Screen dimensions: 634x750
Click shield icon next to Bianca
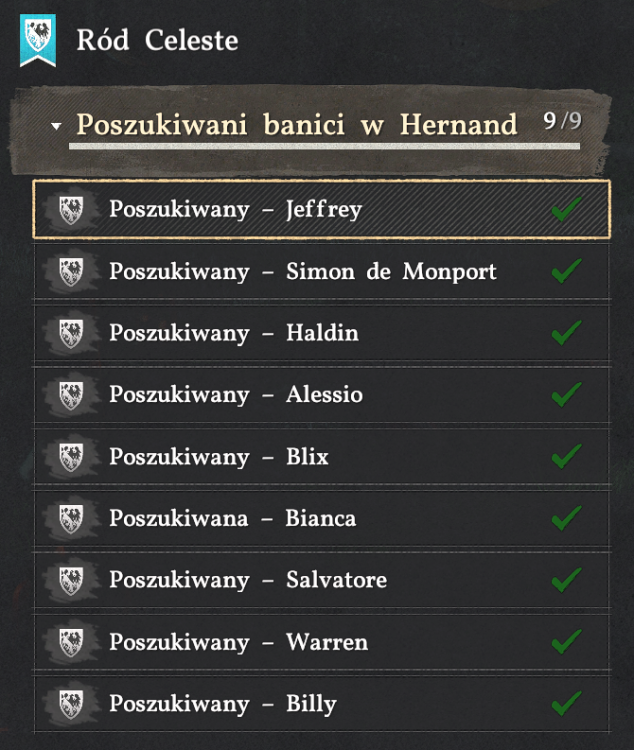tap(71, 518)
